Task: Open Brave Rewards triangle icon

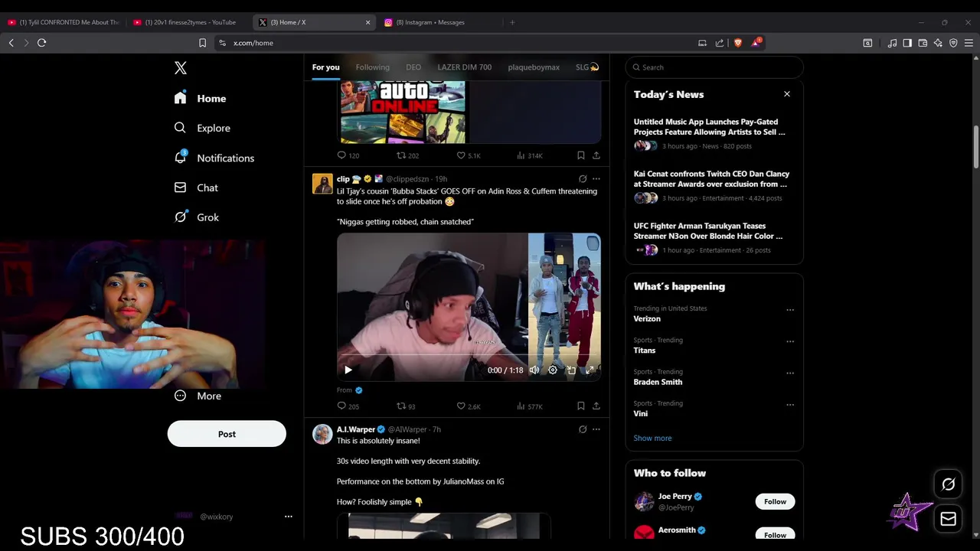Action: [756, 43]
